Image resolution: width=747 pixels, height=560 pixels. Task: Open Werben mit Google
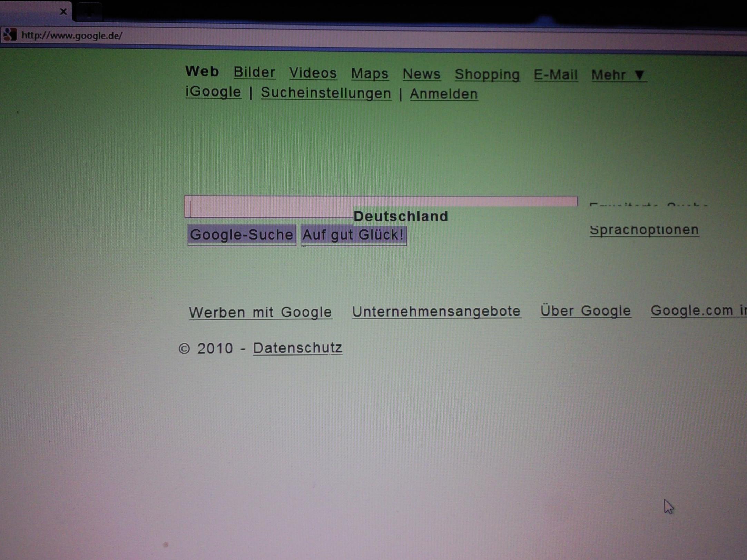coord(261,312)
